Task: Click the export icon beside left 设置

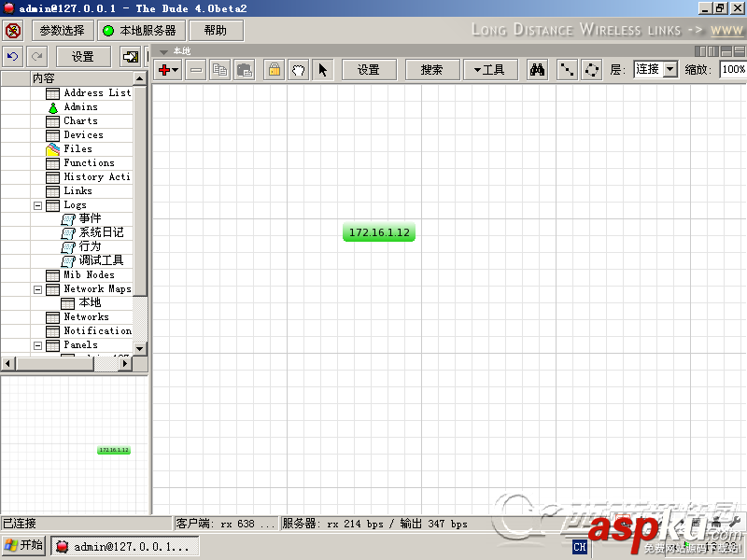Action: [130, 57]
